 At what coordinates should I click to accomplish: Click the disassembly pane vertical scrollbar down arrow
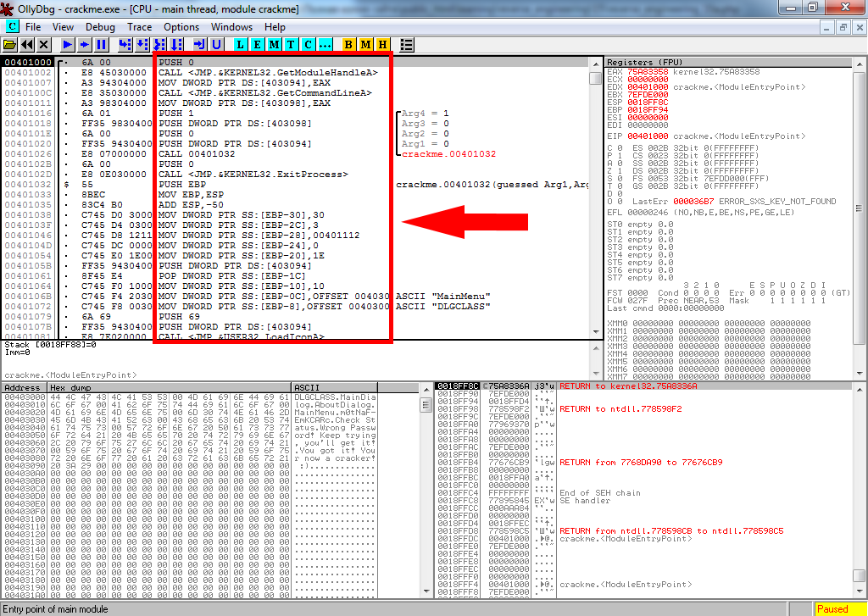tap(596, 334)
